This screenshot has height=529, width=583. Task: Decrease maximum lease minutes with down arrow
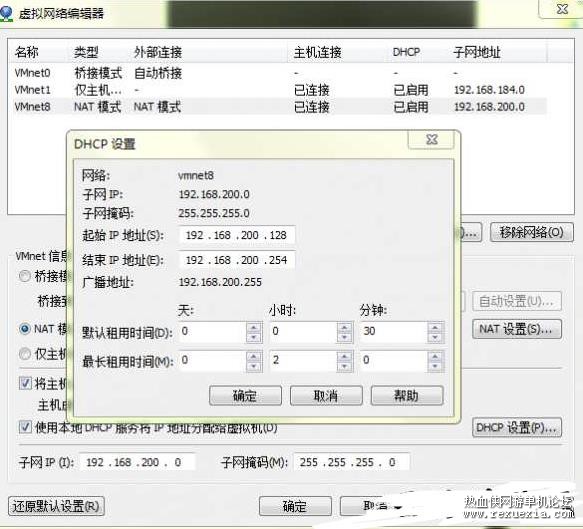(x=435, y=366)
